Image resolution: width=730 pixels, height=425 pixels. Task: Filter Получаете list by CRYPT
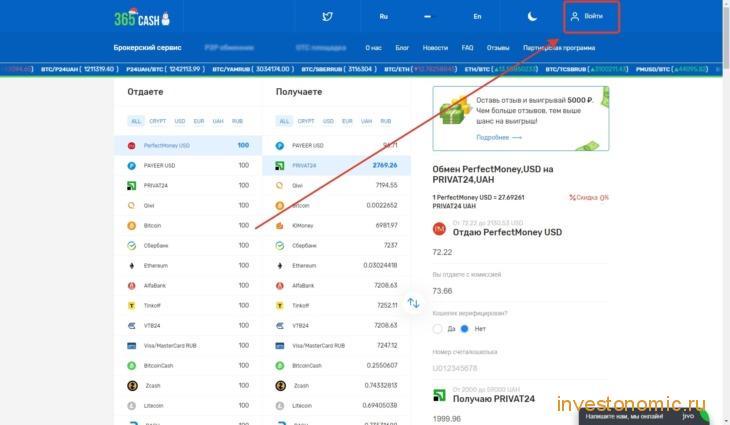point(306,121)
